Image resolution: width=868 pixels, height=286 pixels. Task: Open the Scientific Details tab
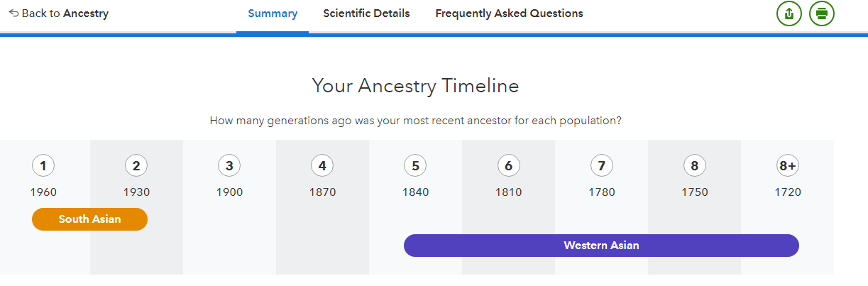point(366,13)
